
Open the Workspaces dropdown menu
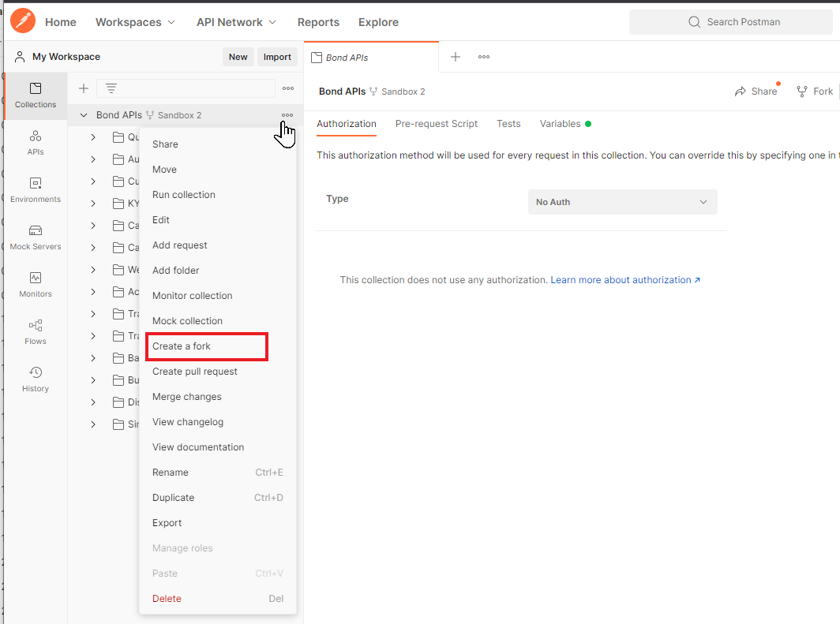[x=135, y=22]
